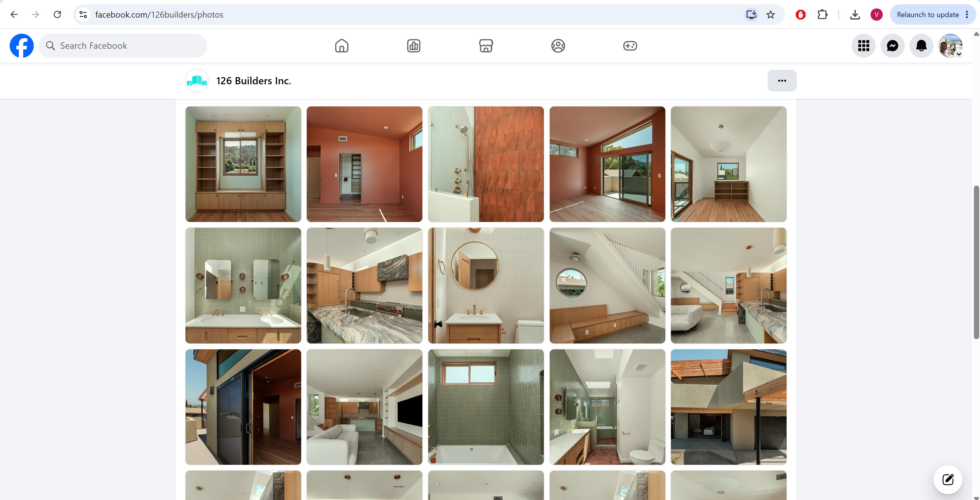
Task: Open photo of porthole window under staircase
Action: (x=607, y=285)
